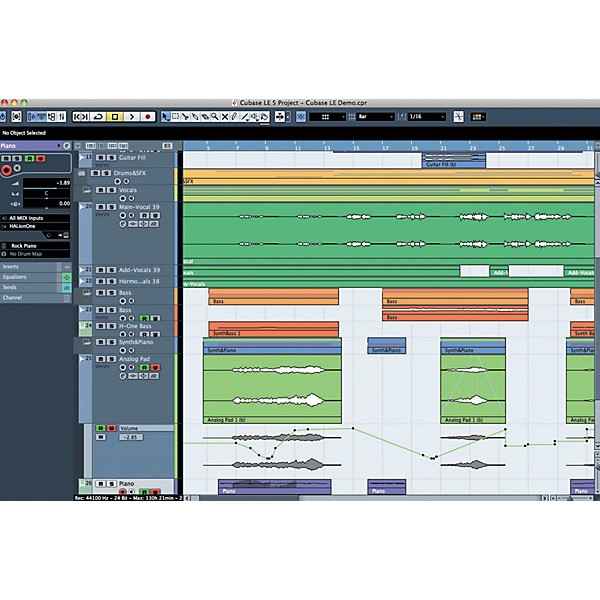
Task: Open the All MIDI Inputs routing dropdown
Action: (x=36, y=218)
